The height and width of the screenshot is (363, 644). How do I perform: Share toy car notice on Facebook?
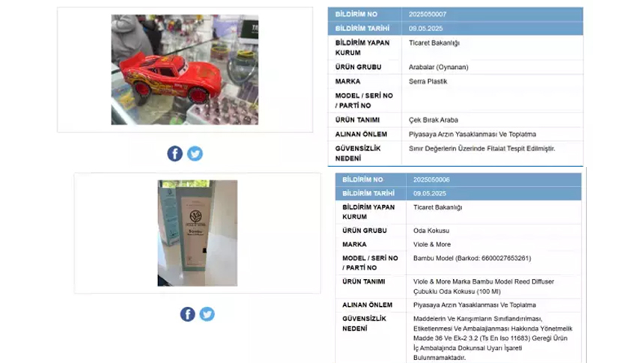174,153
